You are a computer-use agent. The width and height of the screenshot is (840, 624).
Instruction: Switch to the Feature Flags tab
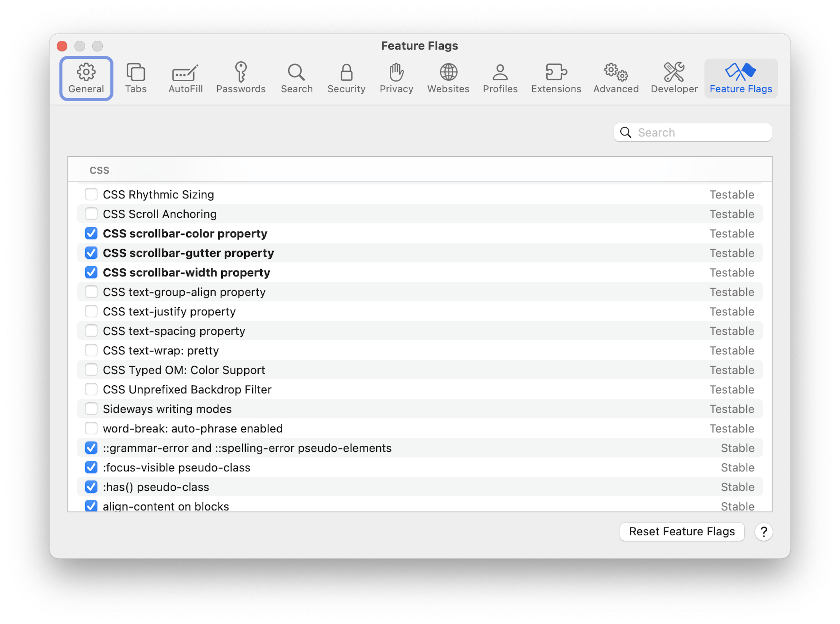(x=740, y=77)
